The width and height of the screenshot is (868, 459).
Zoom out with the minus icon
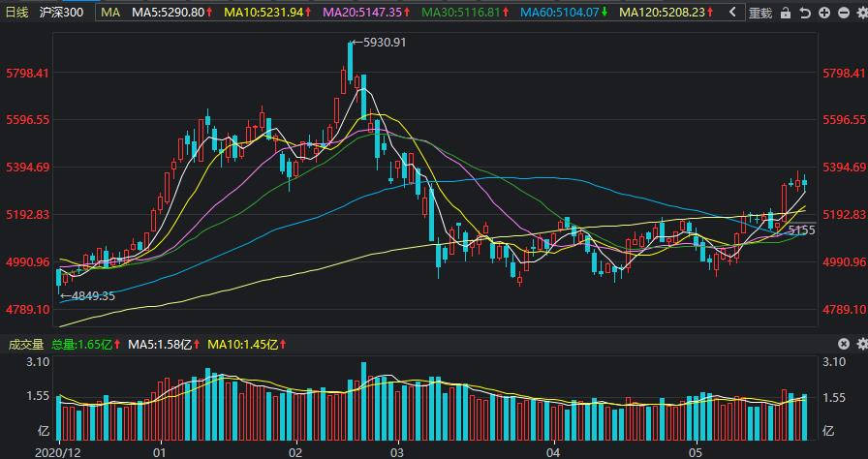[x=844, y=13]
